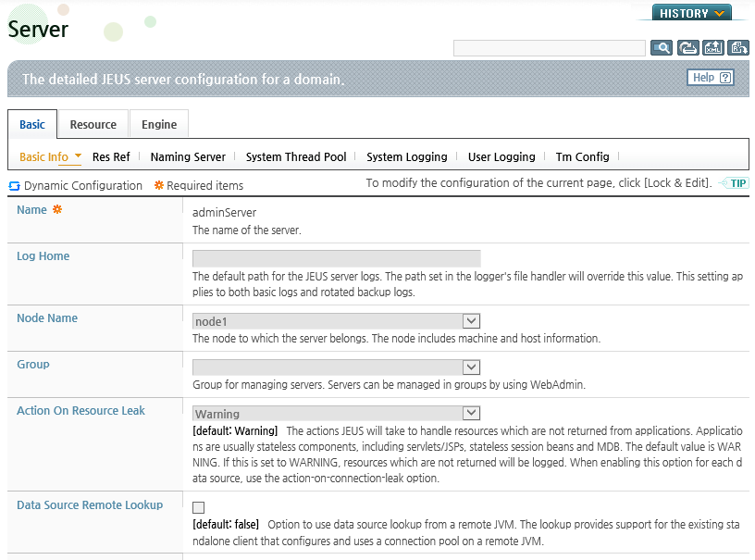Click the Node Name label

[47, 318]
